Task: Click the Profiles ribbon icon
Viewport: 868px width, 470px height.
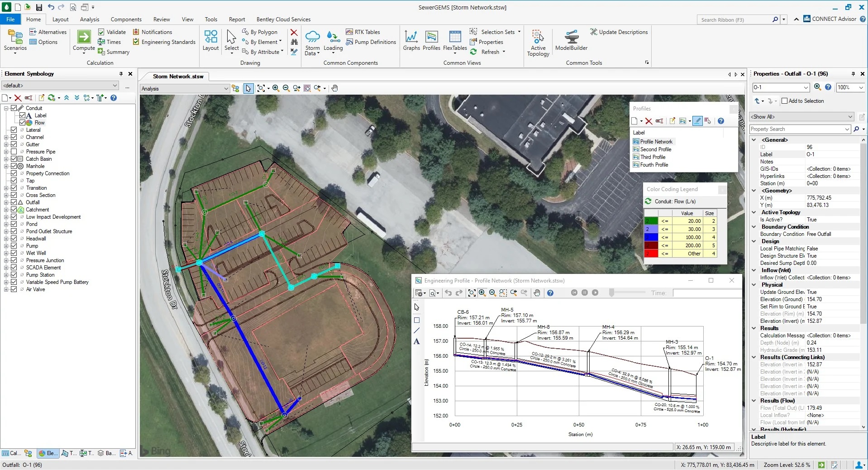Action: pyautogui.click(x=431, y=40)
